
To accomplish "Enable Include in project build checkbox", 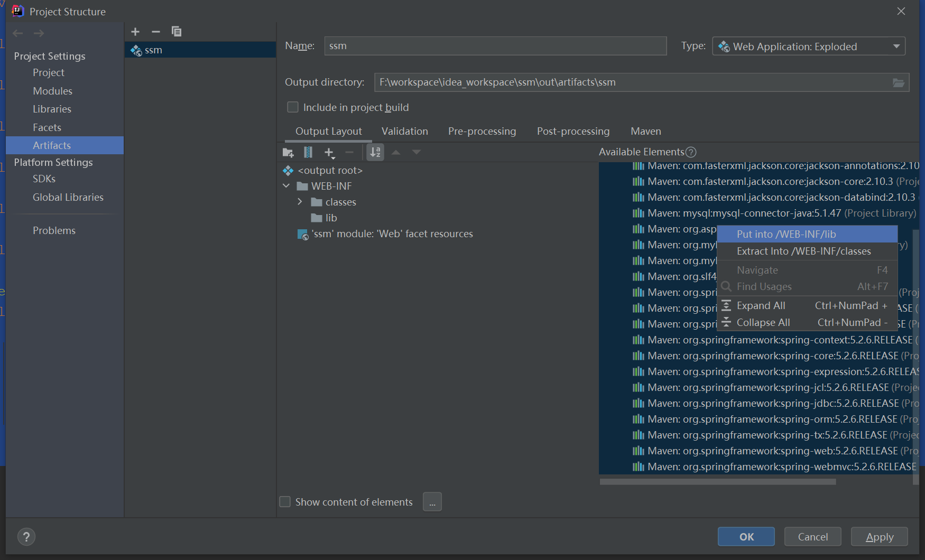I will coord(293,107).
